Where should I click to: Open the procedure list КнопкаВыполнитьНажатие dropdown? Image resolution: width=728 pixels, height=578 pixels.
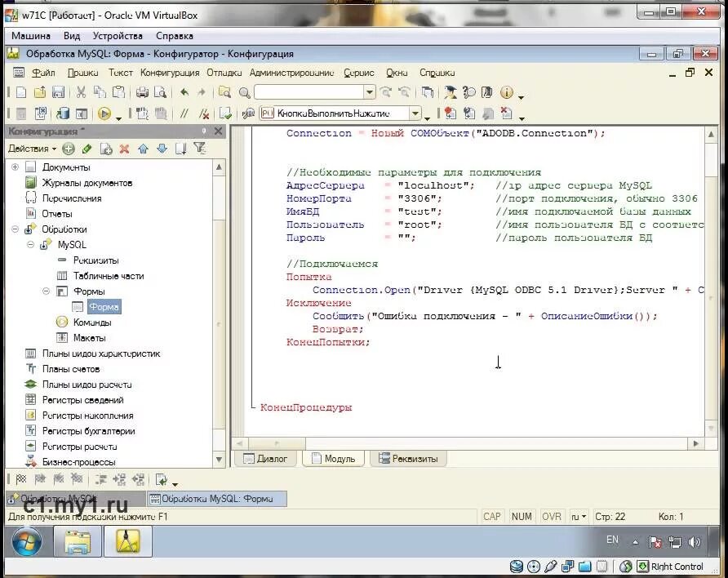[x=415, y=113]
